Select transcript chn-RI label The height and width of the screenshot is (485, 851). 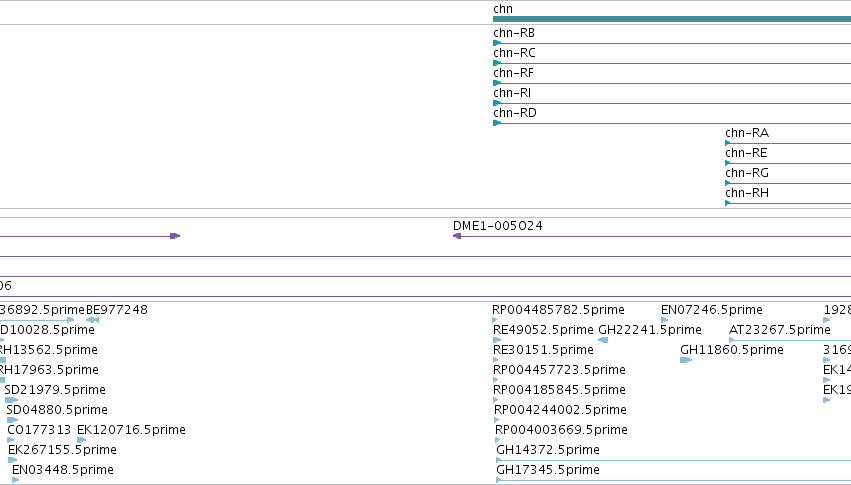pos(512,93)
